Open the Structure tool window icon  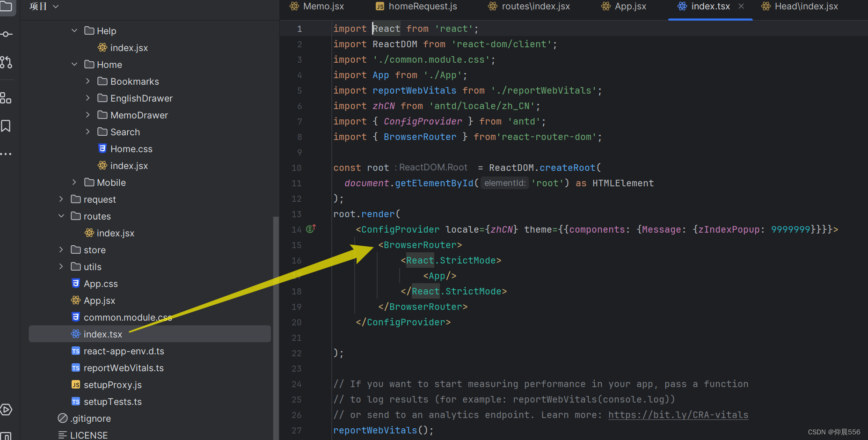(6, 98)
